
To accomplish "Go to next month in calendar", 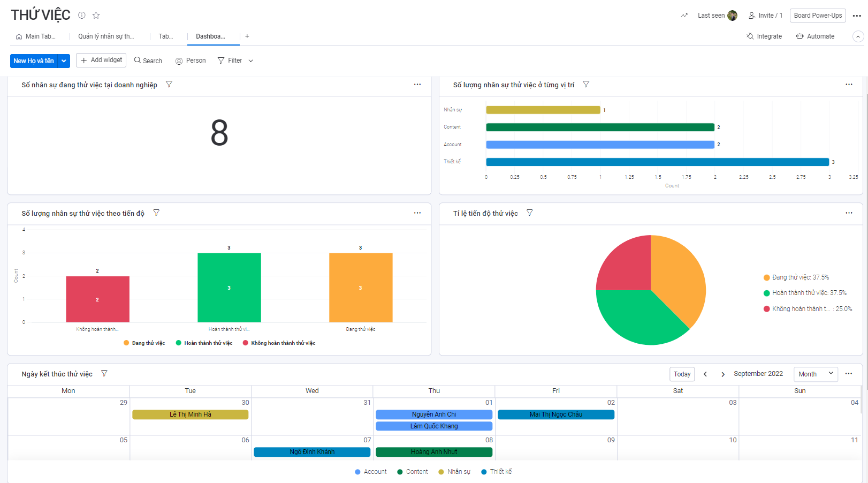I will click(722, 374).
